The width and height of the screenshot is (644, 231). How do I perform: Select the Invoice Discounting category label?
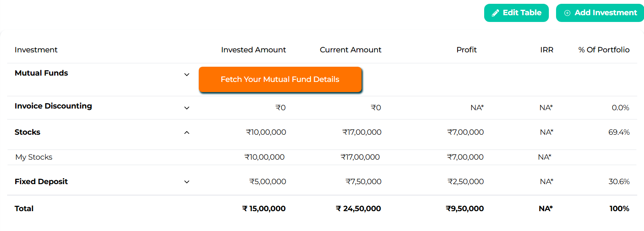coord(53,106)
